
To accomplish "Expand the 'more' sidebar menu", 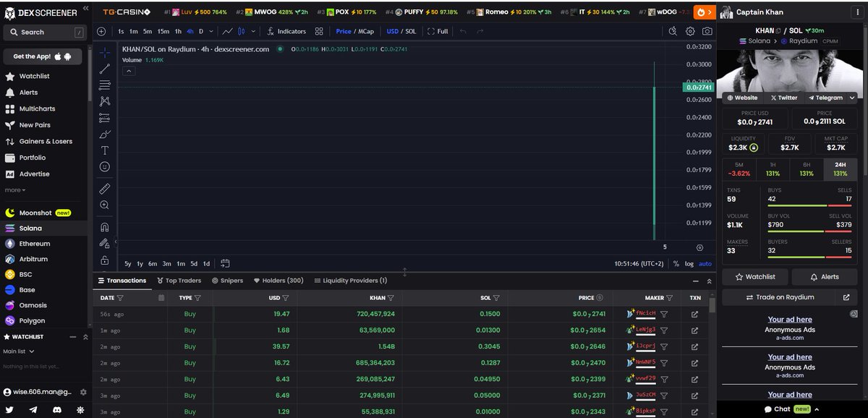I will click(x=15, y=190).
